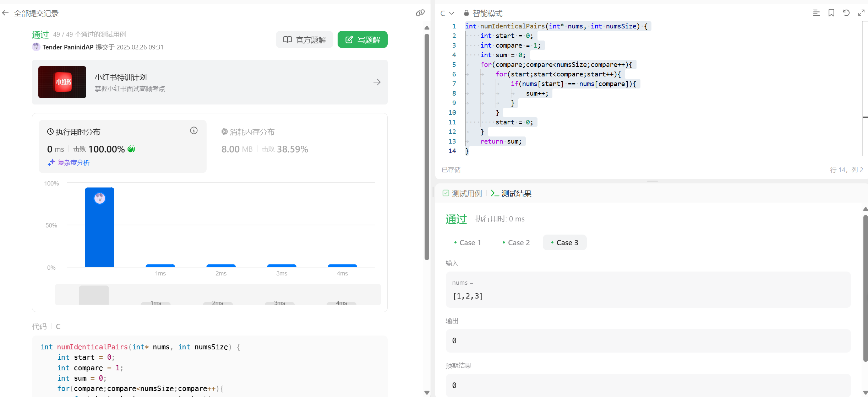Screen dimensions: 868x397
Task: Select Case 1 test case
Action: pyautogui.click(x=467, y=243)
